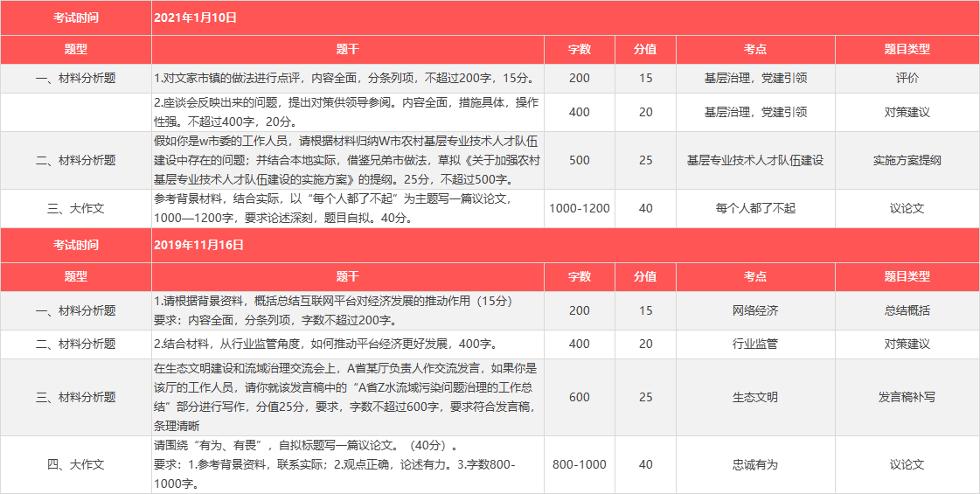The width and height of the screenshot is (980, 494).
Task: Click the 四、大作文 row label
Action: pos(76,464)
